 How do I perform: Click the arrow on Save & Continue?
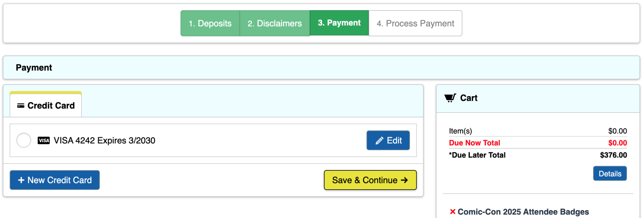tap(404, 180)
